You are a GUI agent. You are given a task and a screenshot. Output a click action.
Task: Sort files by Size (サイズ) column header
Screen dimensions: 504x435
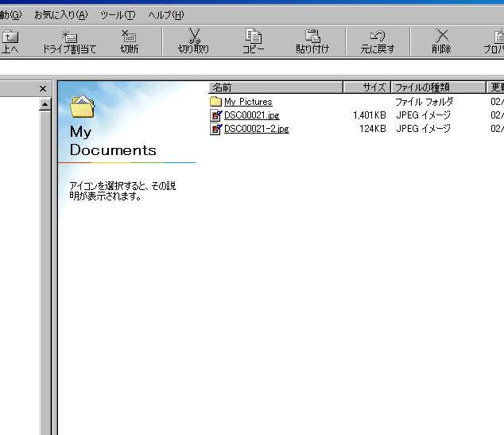click(x=366, y=87)
